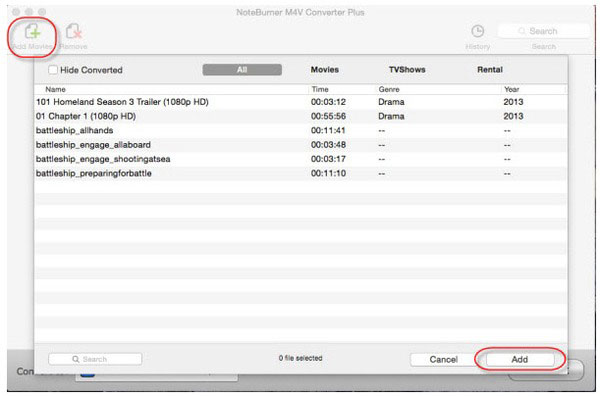This screenshot has height=396, width=600.
Task: Focus the dialog's bottom Search field
Action: click(x=95, y=359)
